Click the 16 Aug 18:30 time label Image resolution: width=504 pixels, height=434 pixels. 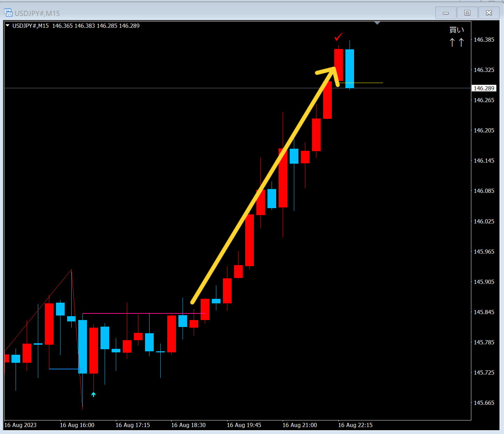pos(188,425)
